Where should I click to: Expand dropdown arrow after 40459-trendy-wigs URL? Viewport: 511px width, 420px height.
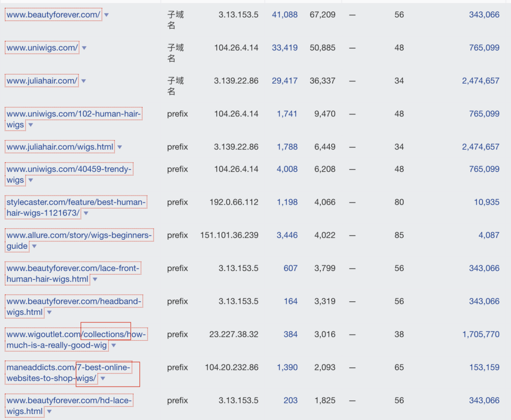click(31, 180)
